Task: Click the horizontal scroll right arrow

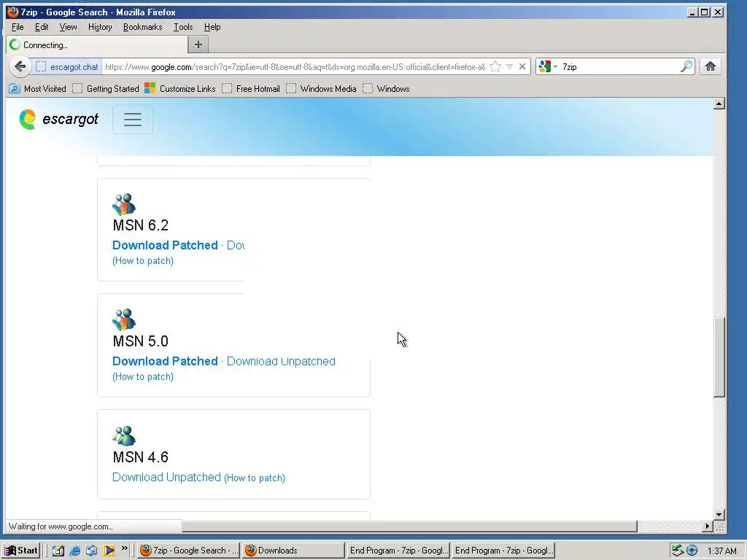Action: (708, 526)
